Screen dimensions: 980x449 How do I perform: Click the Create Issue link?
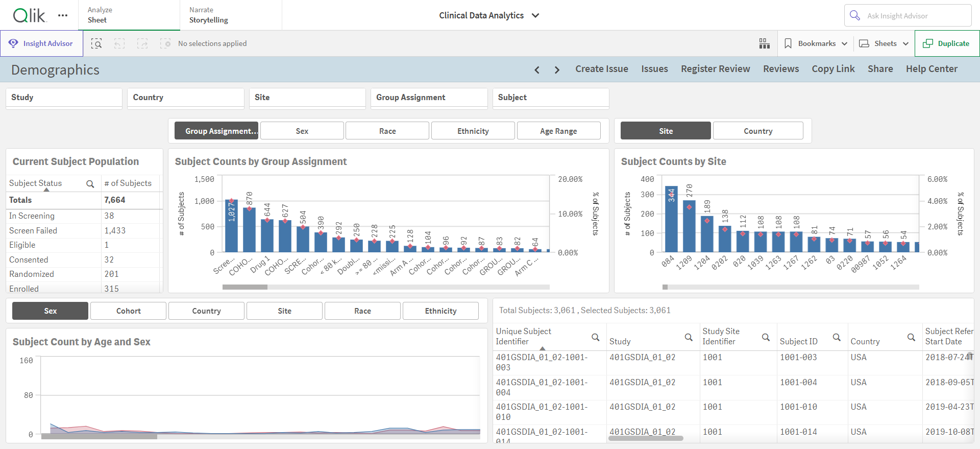(x=602, y=69)
